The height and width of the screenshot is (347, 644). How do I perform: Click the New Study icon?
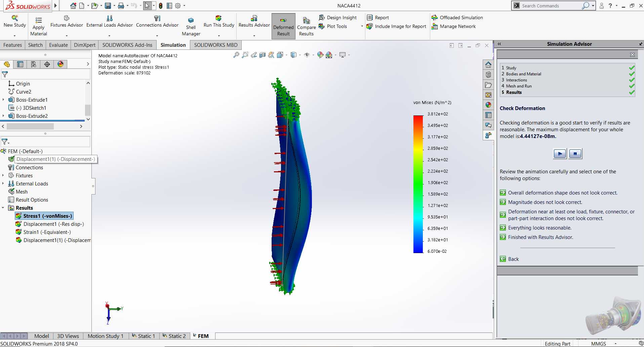click(x=14, y=18)
